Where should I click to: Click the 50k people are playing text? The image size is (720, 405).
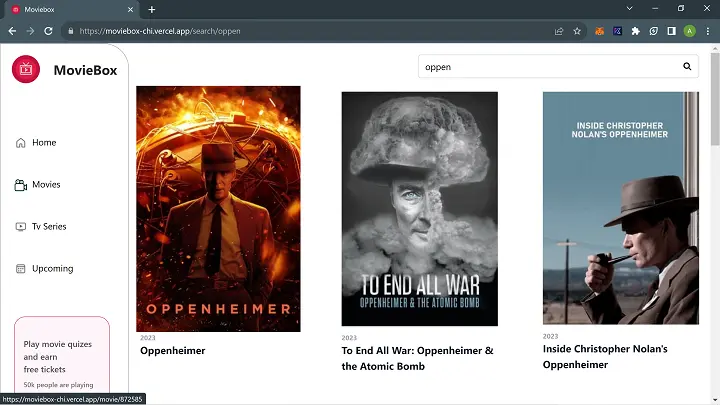coord(58,385)
